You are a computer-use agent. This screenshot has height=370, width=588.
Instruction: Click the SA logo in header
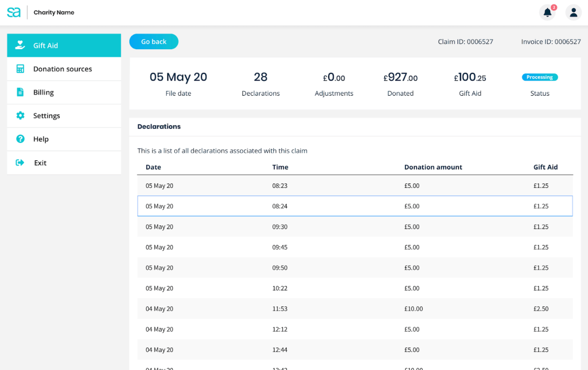tap(14, 12)
